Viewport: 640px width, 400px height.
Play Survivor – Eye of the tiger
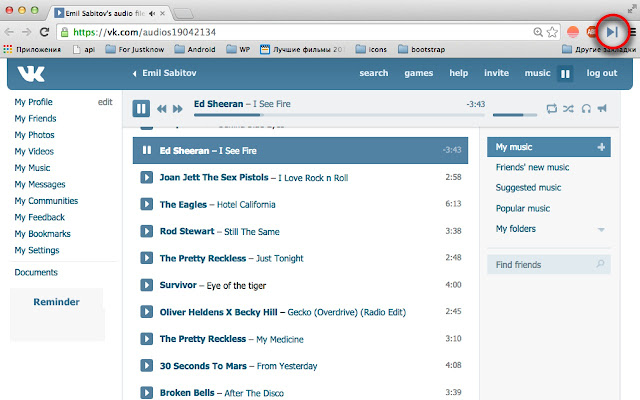pyautogui.click(x=147, y=285)
